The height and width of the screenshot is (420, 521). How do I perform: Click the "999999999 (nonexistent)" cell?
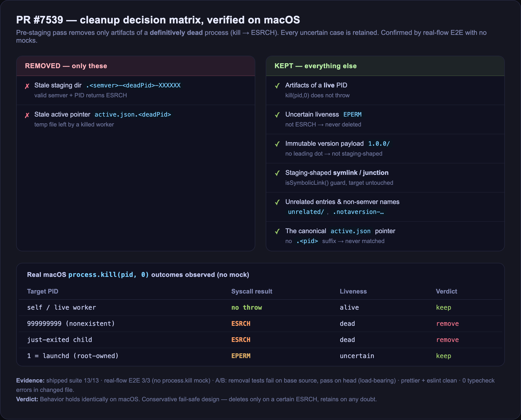(71, 324)
